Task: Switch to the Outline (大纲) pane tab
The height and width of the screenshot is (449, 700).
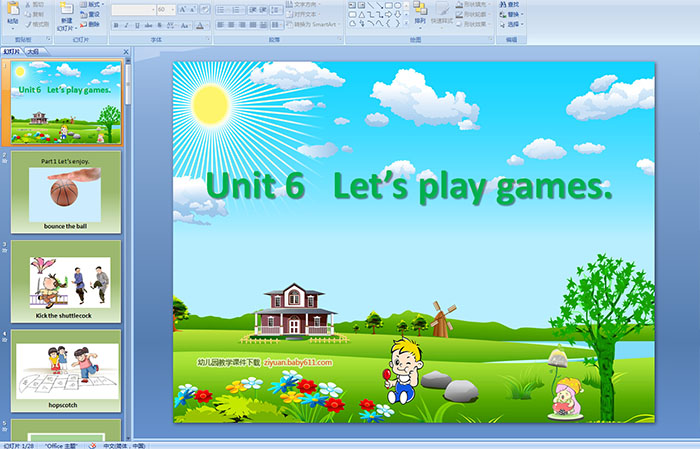Action: click(33, 52)
